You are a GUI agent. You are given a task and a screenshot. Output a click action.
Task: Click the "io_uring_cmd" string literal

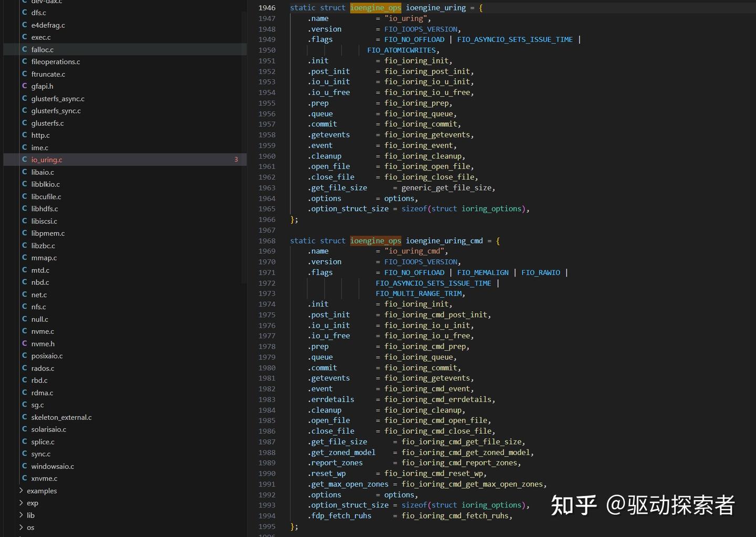pos(414,251)
